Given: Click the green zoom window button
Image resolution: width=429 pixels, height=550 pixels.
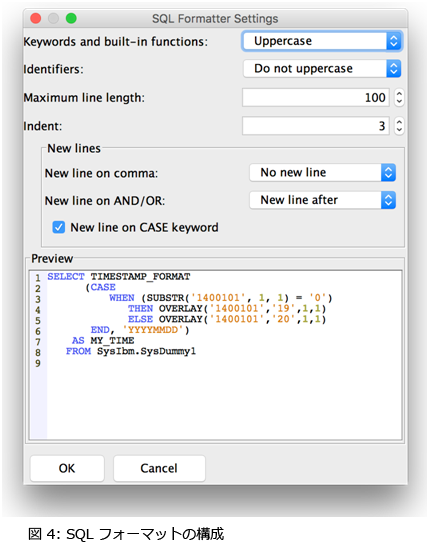Looking at the screenshot, I should (x=71, y=18).
